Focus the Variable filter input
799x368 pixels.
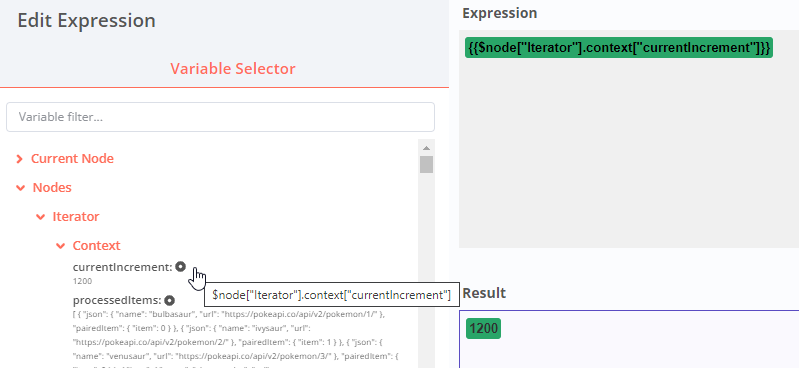point(220,117)
